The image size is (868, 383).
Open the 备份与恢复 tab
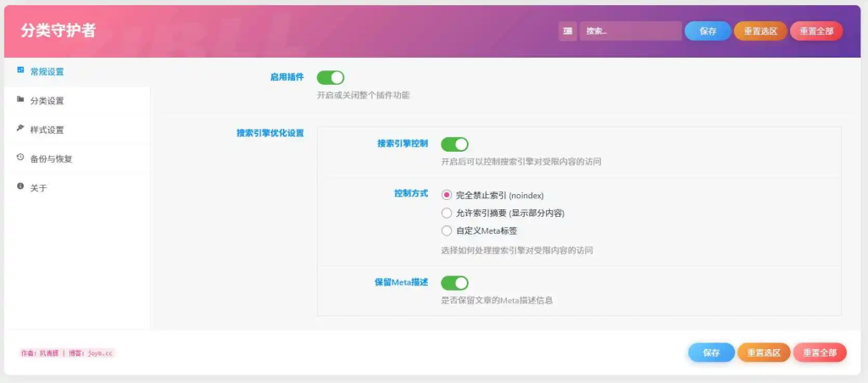[x=77, y=158]
